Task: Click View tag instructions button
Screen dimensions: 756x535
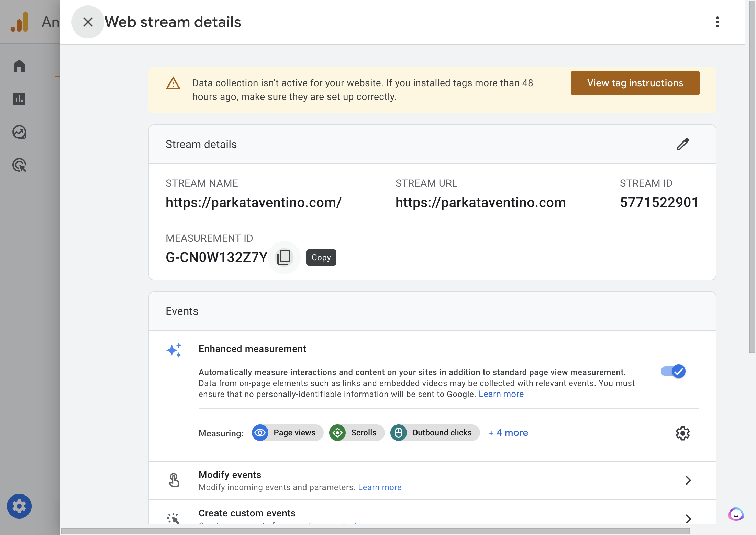Action: [635, 83]
